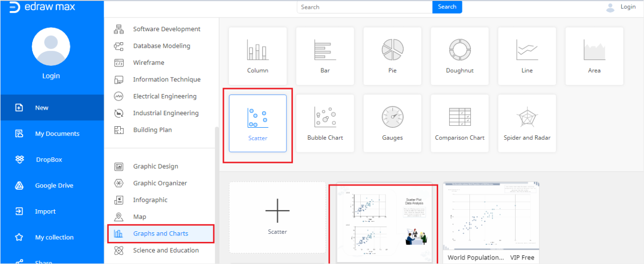Pick the Area chart type
The width and height of the screenshot is (644, 264).
[594, 56]
